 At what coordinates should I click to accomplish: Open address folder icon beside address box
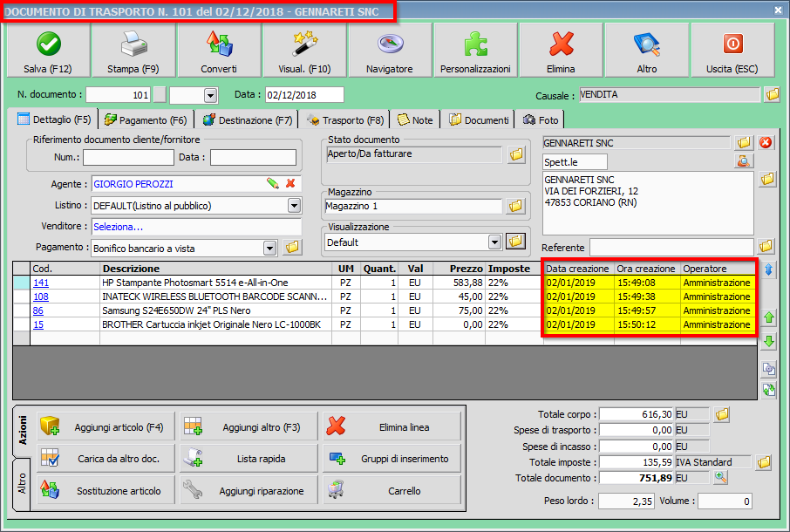point(767,180)
